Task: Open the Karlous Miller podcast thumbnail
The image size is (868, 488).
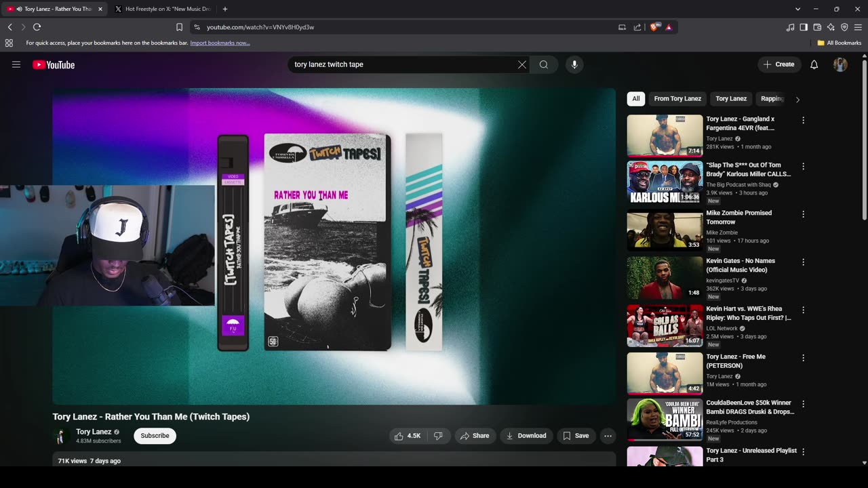Action: tap(665, 183)
